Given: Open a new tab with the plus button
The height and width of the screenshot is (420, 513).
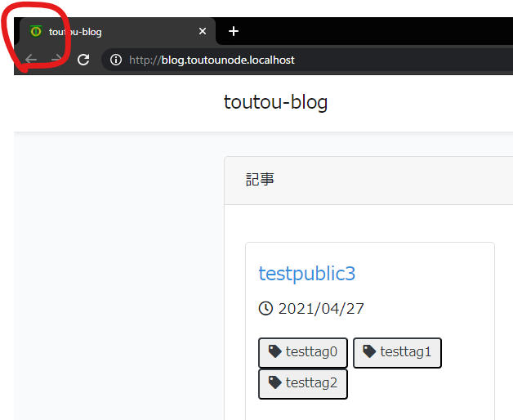Looking at the screenshot, I should (234, 32).
